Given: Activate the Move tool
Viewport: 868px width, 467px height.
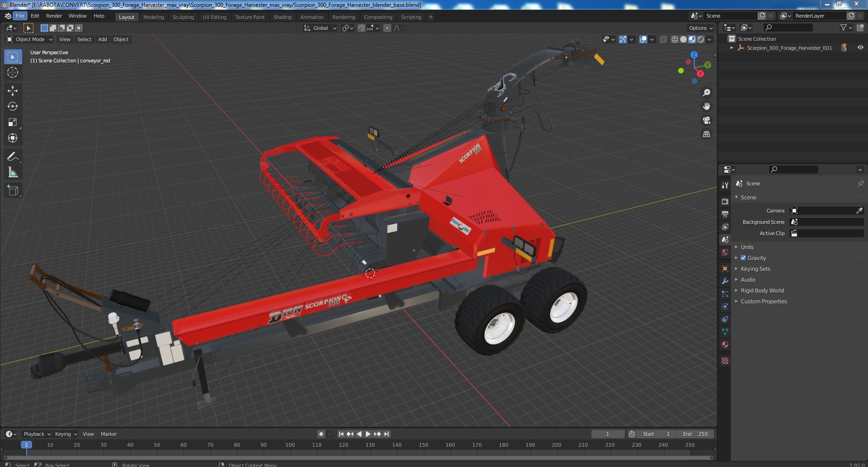Looking at the screenshot, I should tap(13, 91).
